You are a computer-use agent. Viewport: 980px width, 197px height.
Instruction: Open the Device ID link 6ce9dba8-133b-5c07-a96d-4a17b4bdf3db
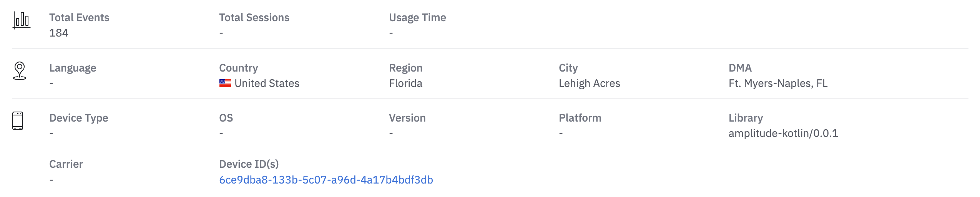[x=326, y=180]
